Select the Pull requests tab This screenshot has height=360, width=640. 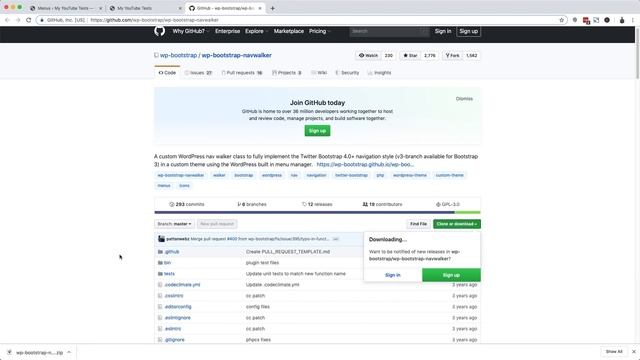(x=242, y=73)
